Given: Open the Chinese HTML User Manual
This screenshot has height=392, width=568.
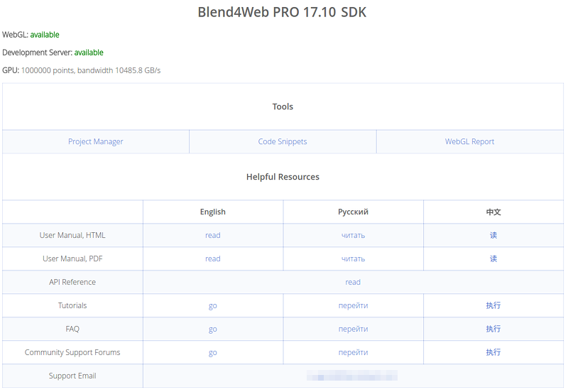Looking at the screenshot, I should (493, 235).
